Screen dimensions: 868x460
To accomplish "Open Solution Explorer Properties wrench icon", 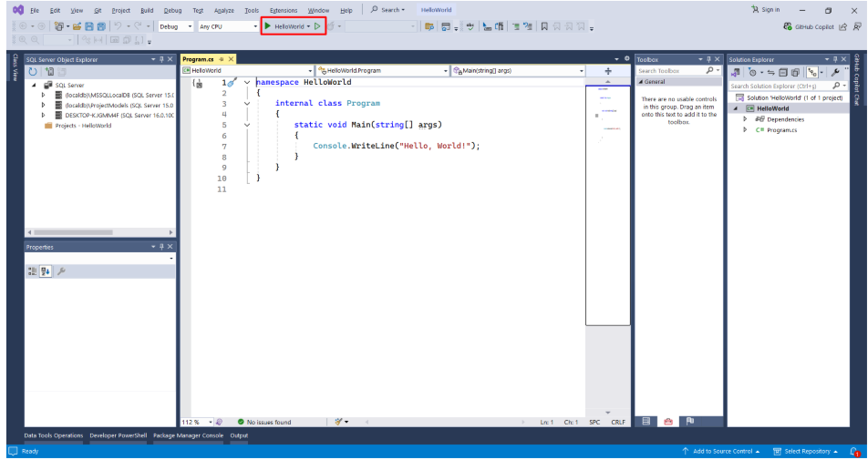I will coord(835,73).
